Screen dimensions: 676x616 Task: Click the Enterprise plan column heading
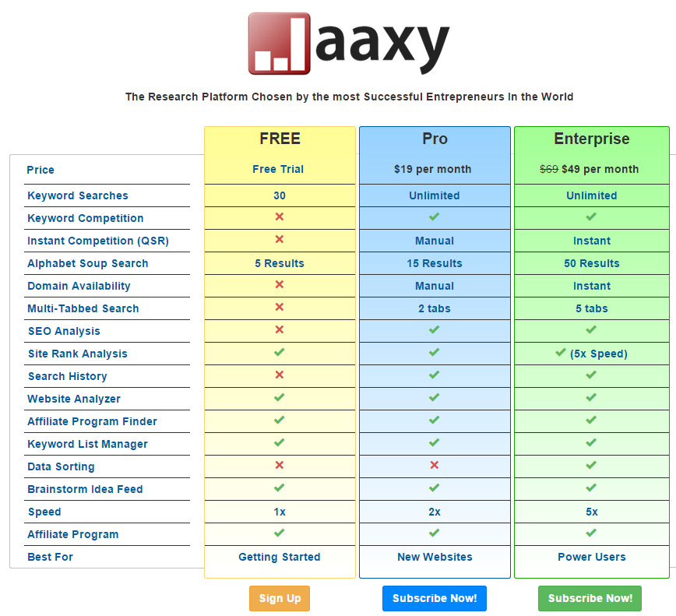click(x=592, y=139)
